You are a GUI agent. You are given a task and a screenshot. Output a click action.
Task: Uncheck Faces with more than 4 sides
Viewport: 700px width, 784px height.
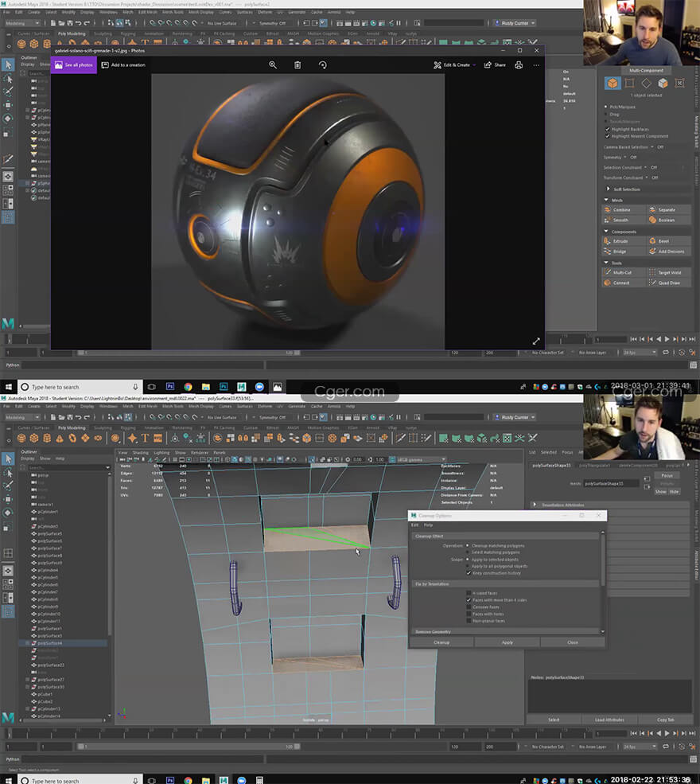469,600
